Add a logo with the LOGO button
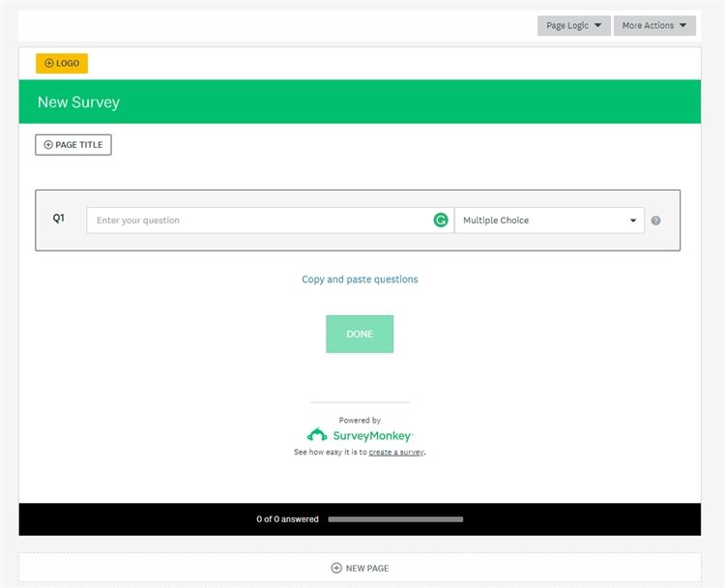This screenshot has width=725, height=588. [x=62, y=63]
